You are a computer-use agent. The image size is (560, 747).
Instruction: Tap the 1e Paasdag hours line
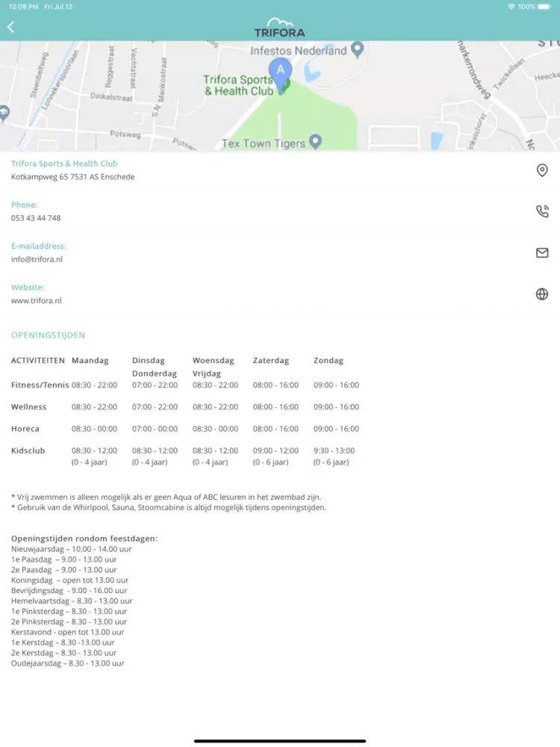point(63,560)
